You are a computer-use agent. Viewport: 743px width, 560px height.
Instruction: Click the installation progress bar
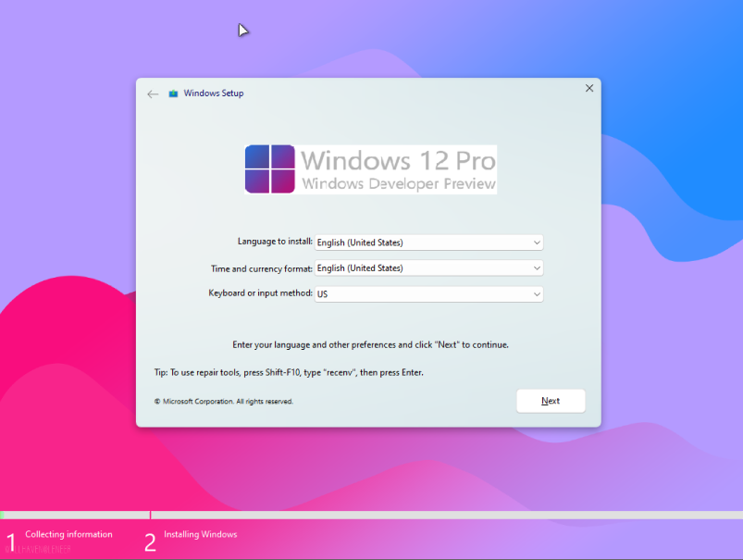click(x=370, y=515)
